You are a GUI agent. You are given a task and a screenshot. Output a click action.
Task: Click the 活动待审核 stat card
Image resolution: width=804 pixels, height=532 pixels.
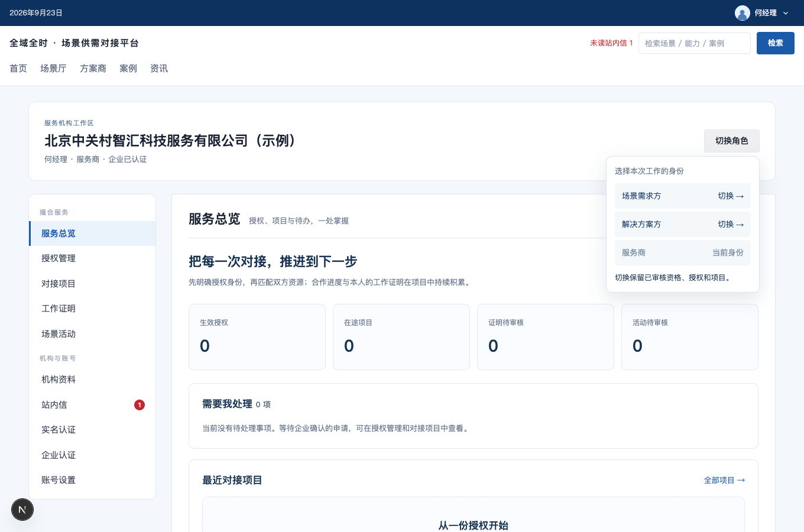pos(690,337)
